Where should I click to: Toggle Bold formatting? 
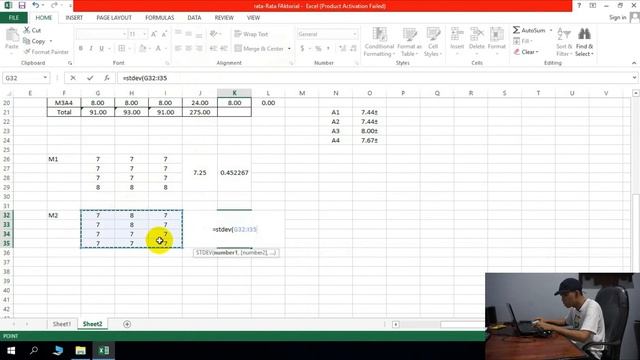81,49
